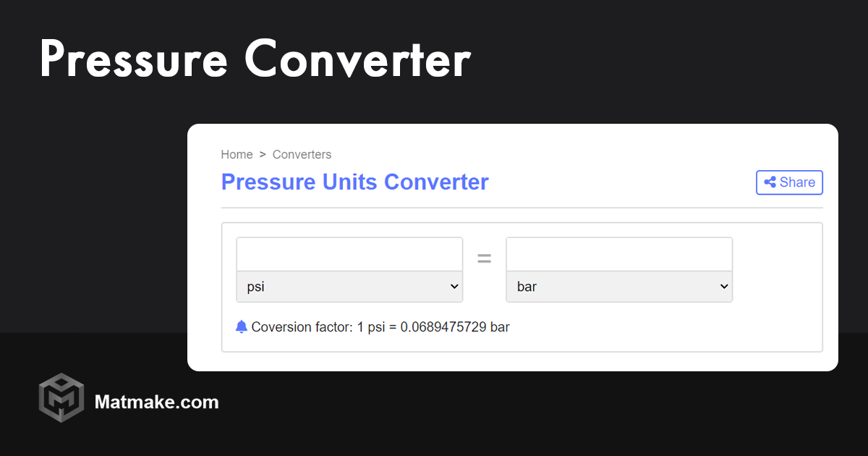This screenshot has height=456, width=868.
Task: Select the bar result field
Action: click(x=619, y=253)
